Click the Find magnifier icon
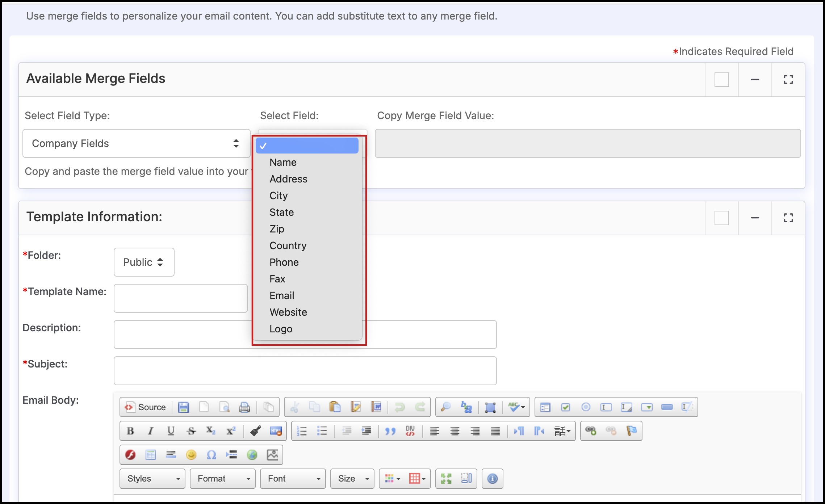 [445, 407]
